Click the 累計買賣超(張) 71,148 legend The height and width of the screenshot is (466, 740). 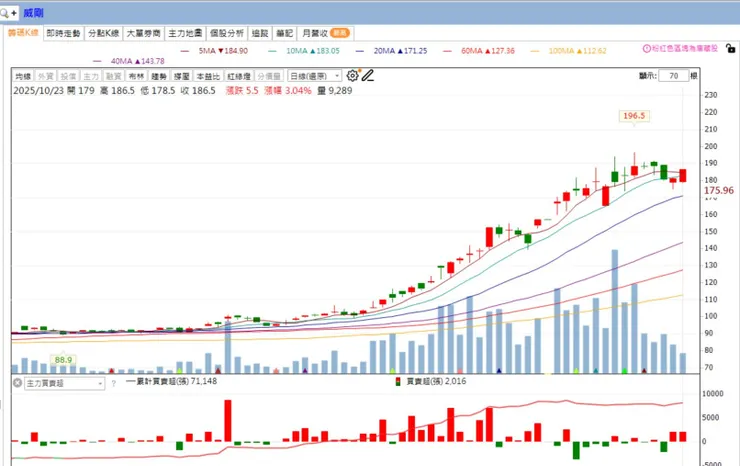(172, 381)
